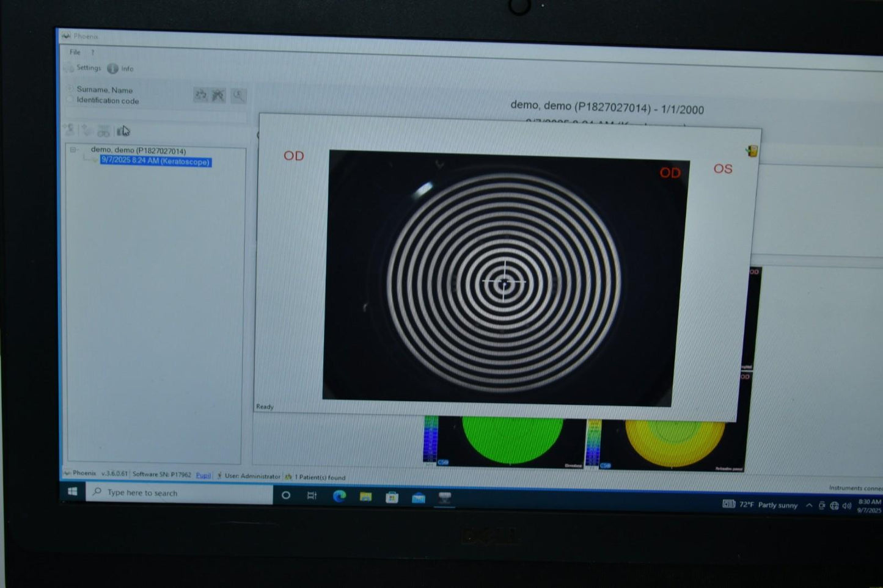Click the link exams icon in the patient toolbar
This screenshot has height=588, width=883.
[103, 131]
